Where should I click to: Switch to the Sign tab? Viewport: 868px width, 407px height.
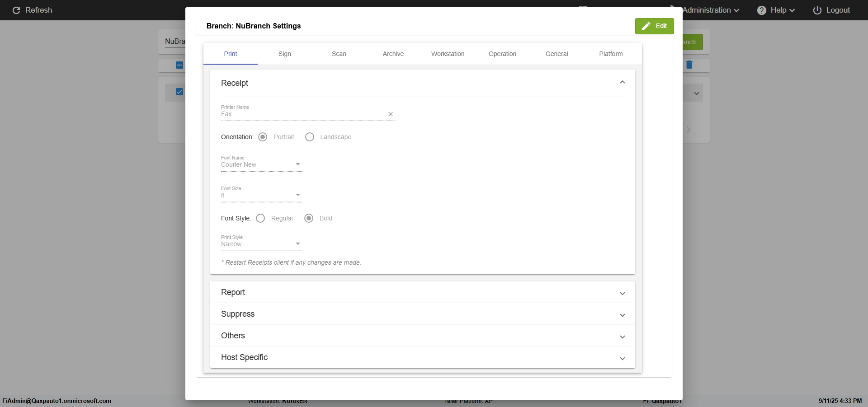coord(285,54)
